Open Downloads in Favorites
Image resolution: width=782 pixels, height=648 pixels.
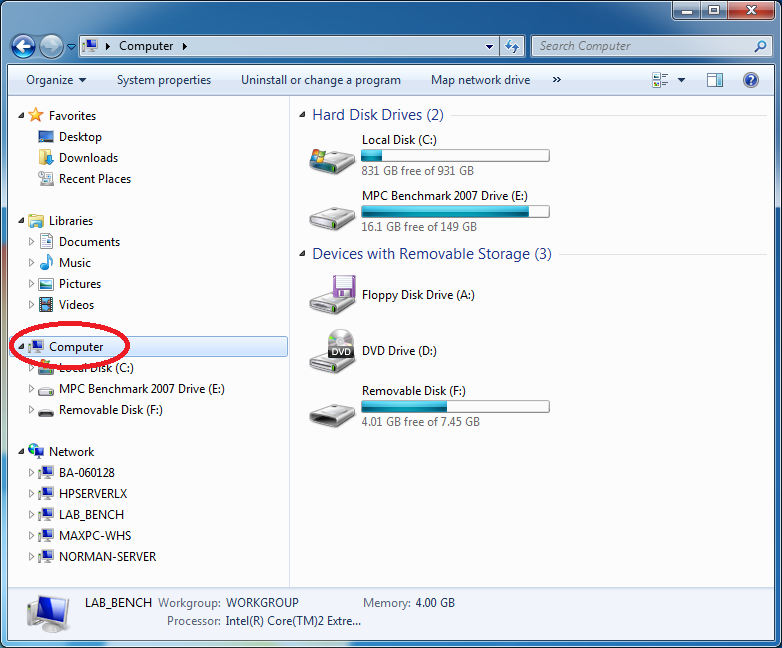[88, 158]
